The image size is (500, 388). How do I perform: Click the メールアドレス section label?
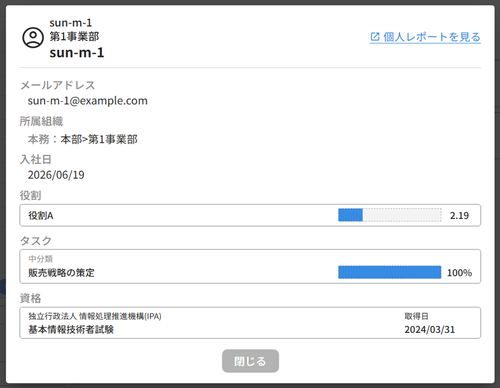(x=57, y=85)
